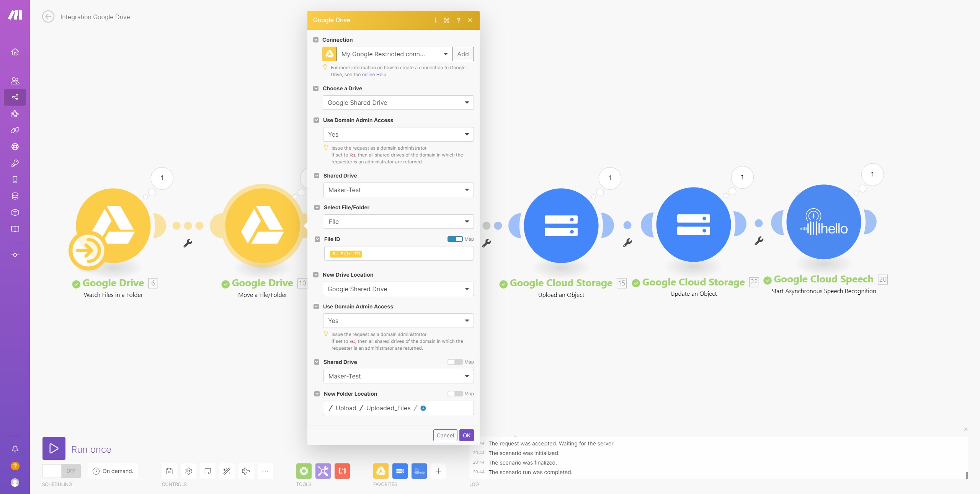Click the Run once play button
This screenshot has height=494, width=980.
[x=54, y=448]
